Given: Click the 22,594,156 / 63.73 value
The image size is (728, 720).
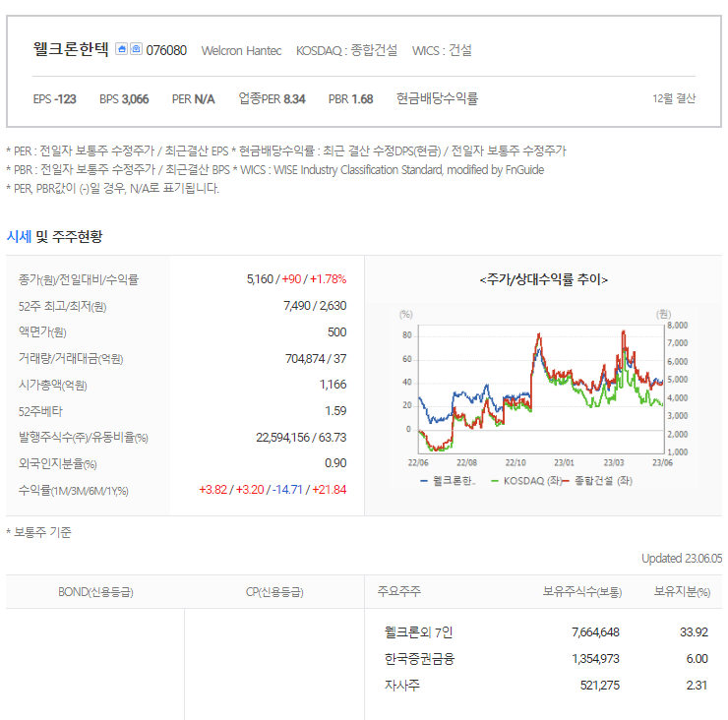Looking at the screenshot, I should [x=301, y=438].
